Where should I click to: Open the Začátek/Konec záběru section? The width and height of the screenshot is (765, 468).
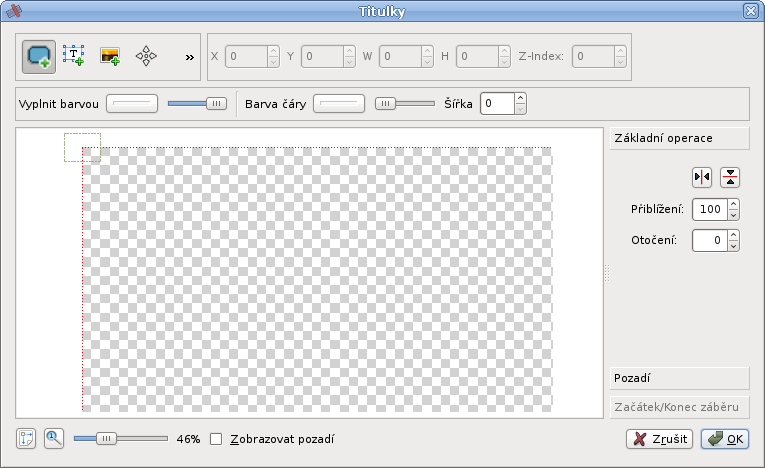tap(679, 407)
